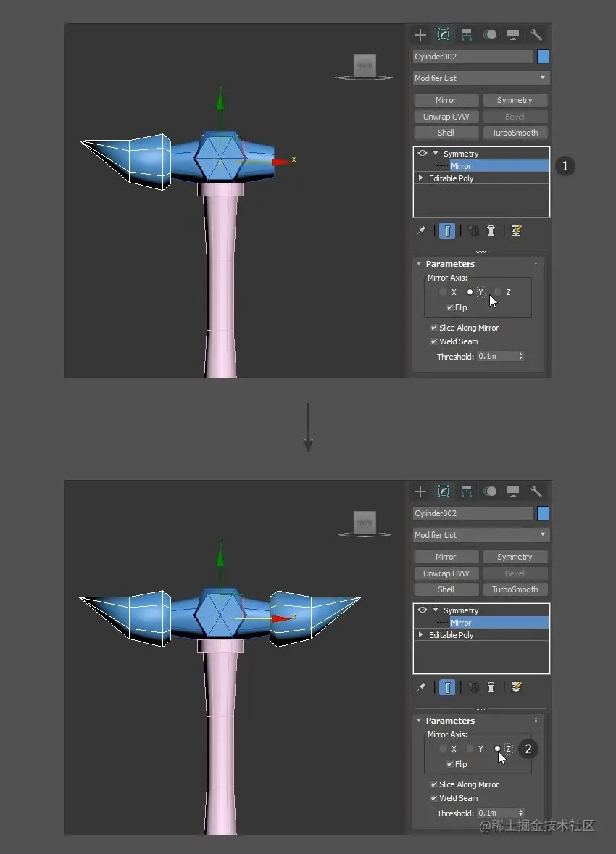
Task: Open Hierarchy tab in upper command panel
Action: coord(467,35)
